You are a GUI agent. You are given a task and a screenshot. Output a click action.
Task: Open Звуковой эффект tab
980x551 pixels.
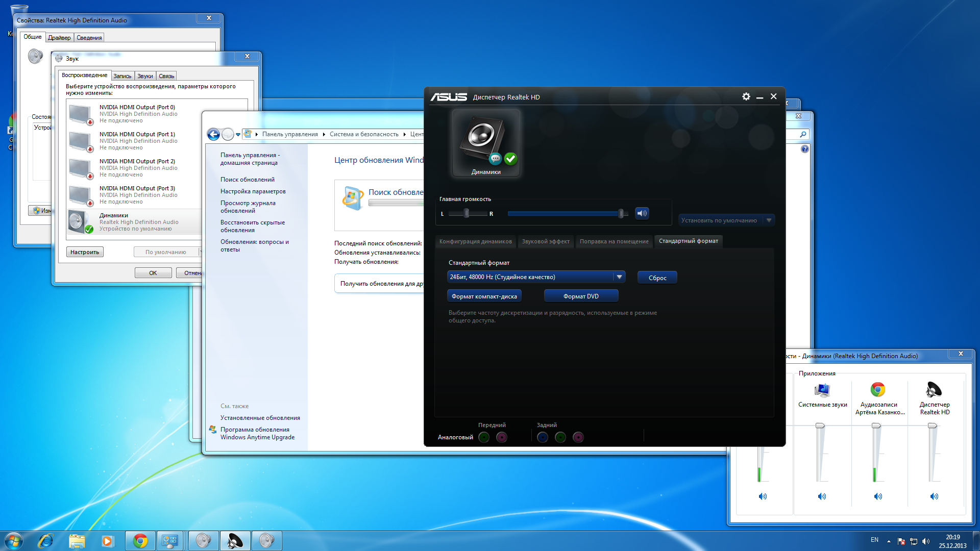pos(546,241)
